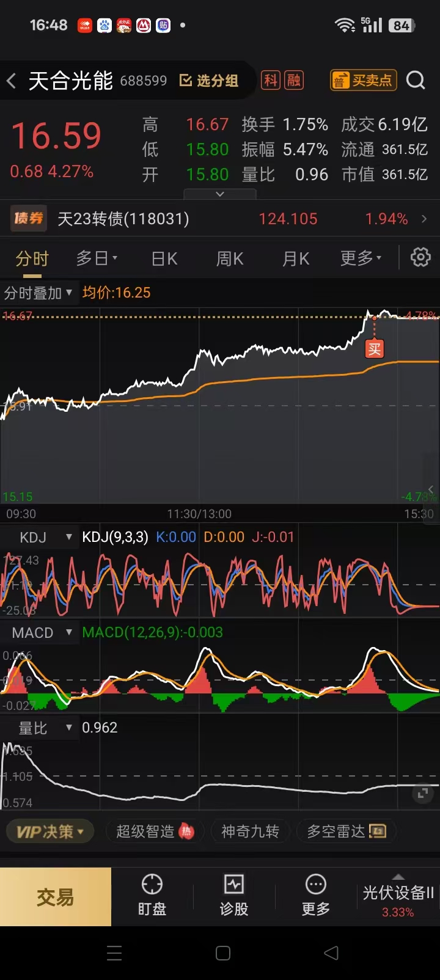
Task: Tap the 债券 tag icon
Action: point(28,219)
